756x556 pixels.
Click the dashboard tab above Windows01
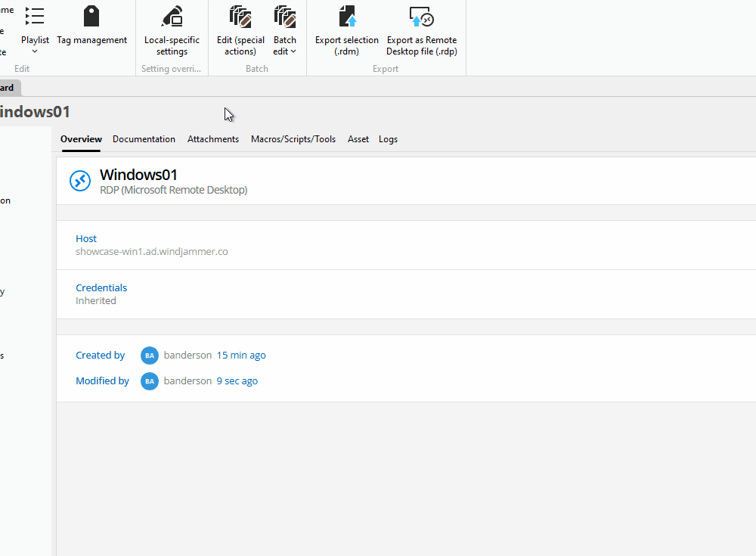(x=8, y=88)
